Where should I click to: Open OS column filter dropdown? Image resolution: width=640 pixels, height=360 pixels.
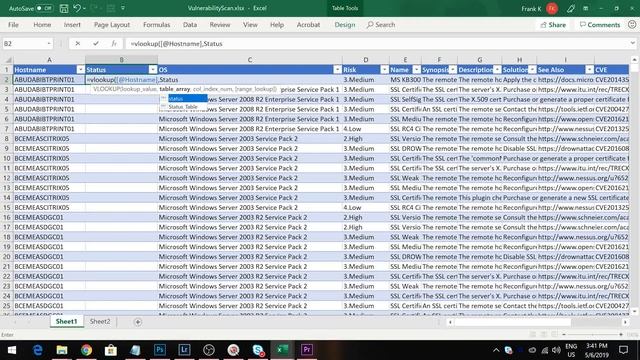337,70
